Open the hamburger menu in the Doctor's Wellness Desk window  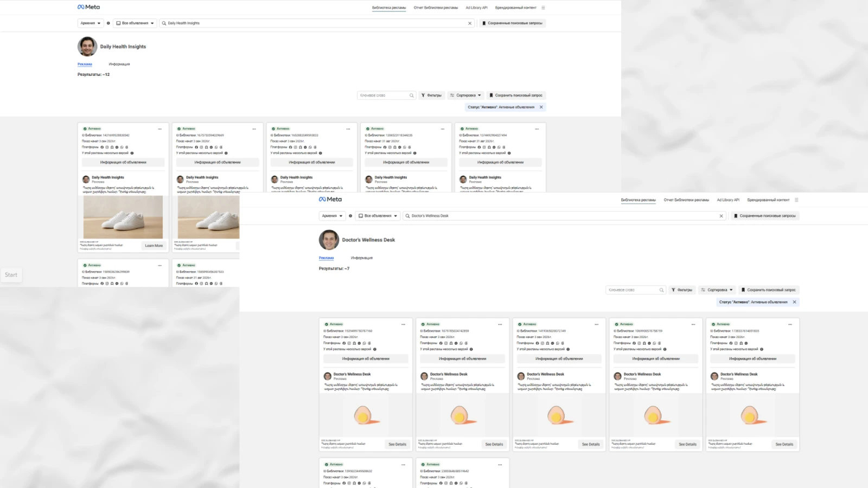(x=796, y=200)
